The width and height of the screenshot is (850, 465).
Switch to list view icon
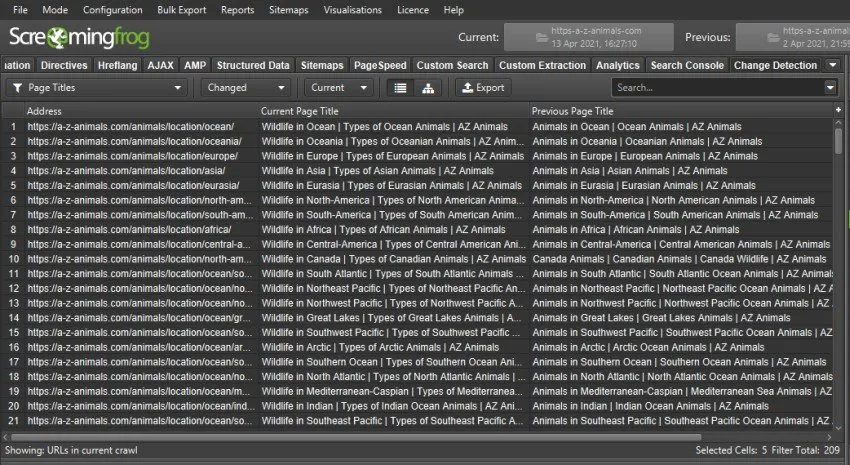[x=400, y=88]
